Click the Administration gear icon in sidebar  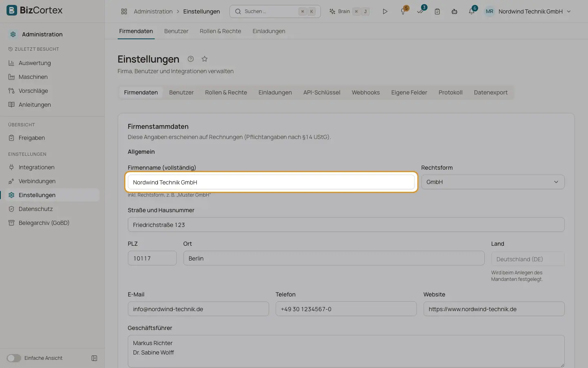click(13, 34)
